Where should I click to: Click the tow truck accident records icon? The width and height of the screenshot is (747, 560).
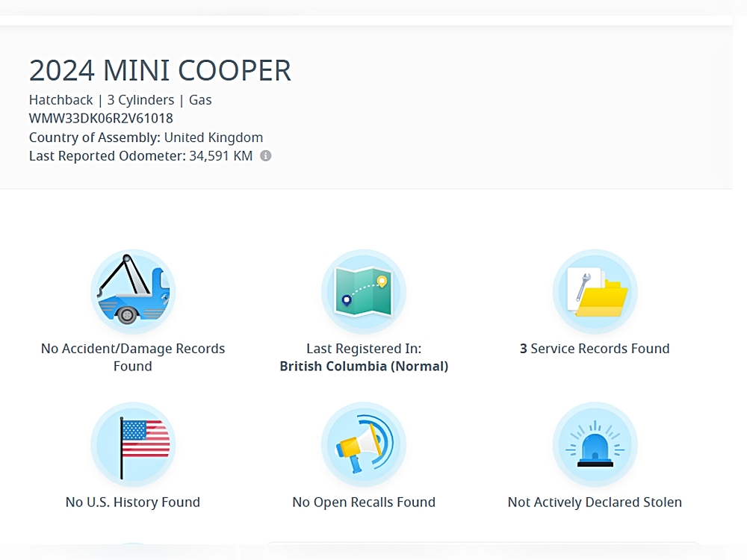pos(133,292)
